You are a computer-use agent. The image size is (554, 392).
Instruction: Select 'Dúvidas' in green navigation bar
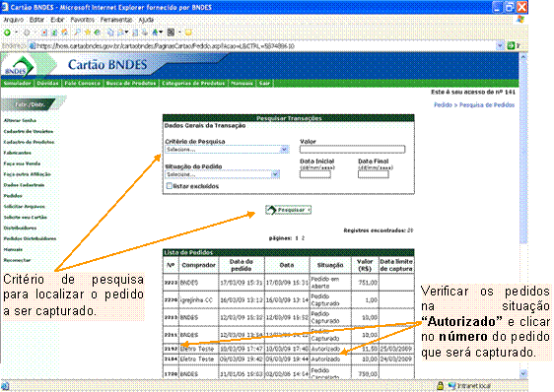[x=47, y=84]
